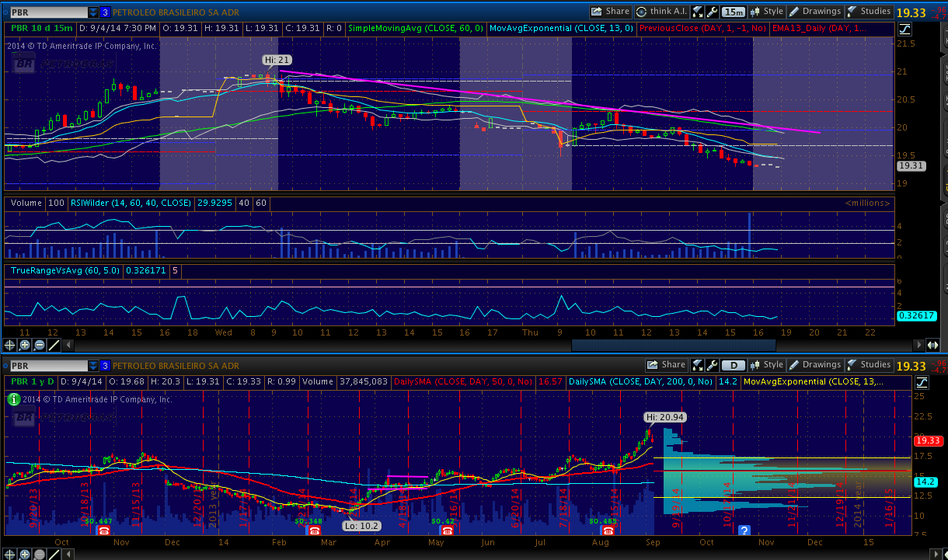Zoom in with the magnifier plus icon
948x560 pixels.
click(x=25, y=345)
